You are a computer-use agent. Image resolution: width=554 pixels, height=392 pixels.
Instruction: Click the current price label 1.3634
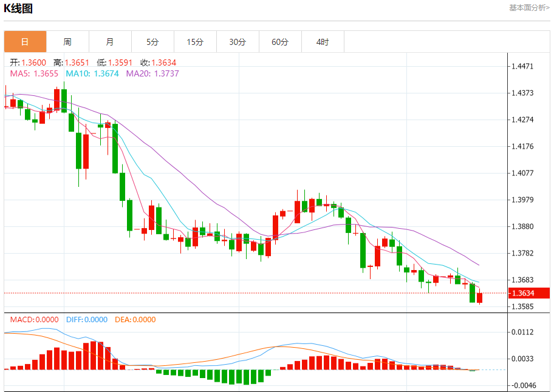click(529, 293)
